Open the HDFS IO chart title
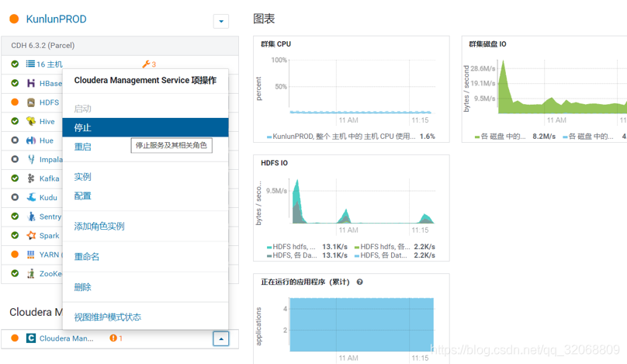The width and height of the screenshot is (627, 364). coord(275,163)
